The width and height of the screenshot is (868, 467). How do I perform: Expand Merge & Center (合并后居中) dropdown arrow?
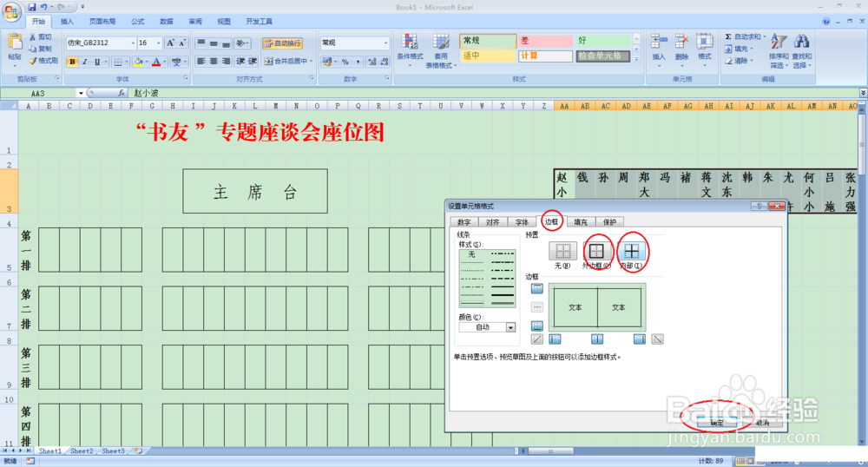tap(311, 62)
